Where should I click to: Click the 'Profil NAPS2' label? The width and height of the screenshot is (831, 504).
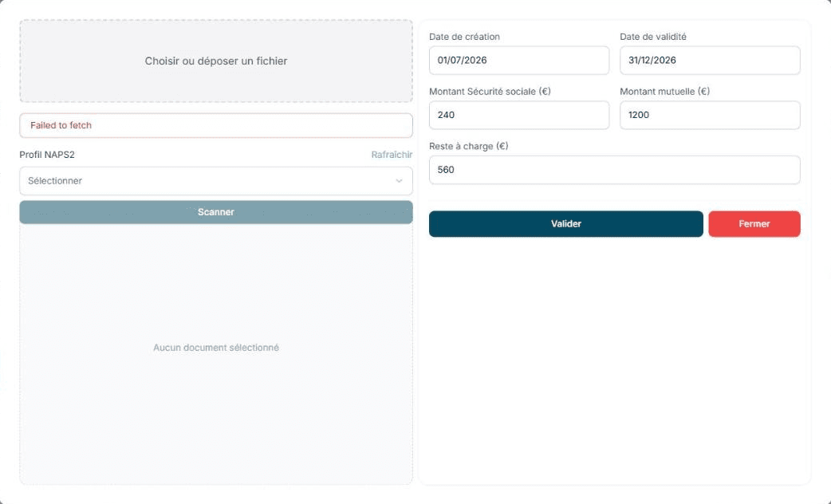pyautogui.click(x=47, y=155)
